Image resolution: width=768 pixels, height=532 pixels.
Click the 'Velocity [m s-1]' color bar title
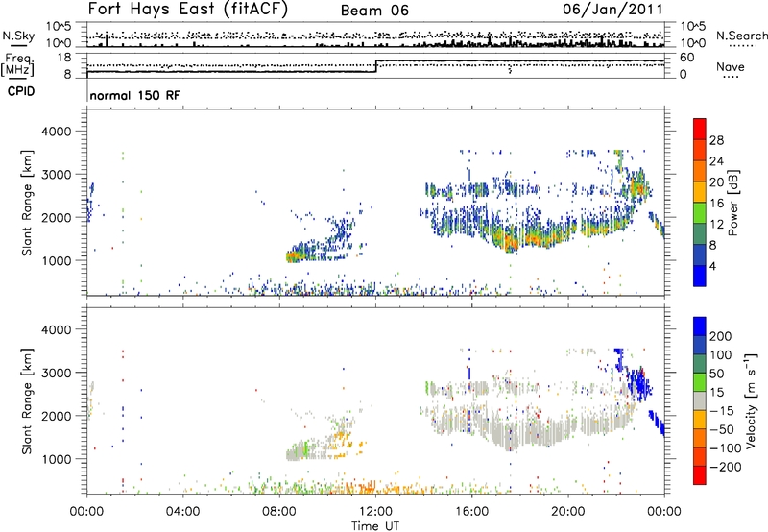(x=750, y=400)
